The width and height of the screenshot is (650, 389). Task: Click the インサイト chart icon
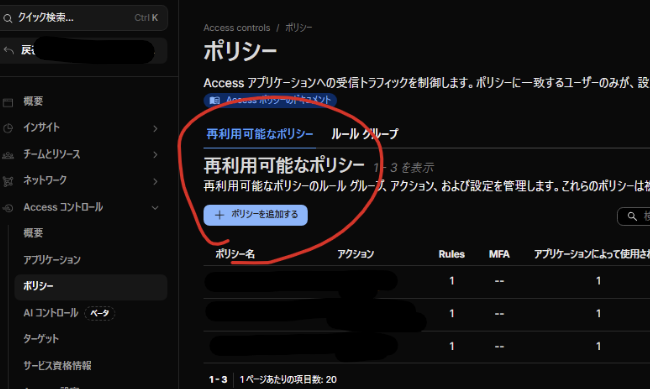(8, 128)
